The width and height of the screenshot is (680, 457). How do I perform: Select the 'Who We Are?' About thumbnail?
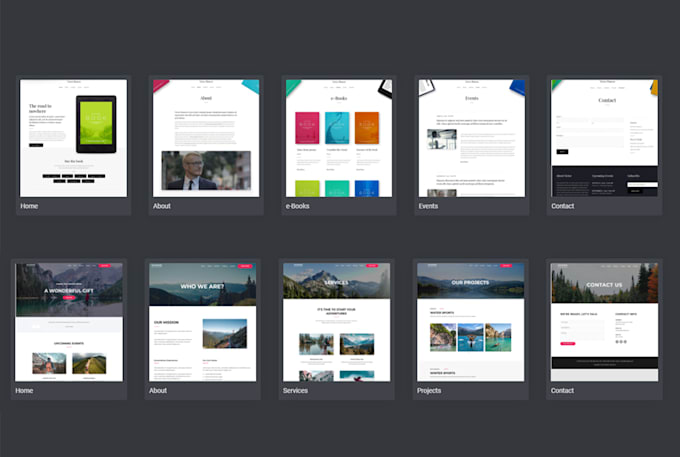coord(203,322)
